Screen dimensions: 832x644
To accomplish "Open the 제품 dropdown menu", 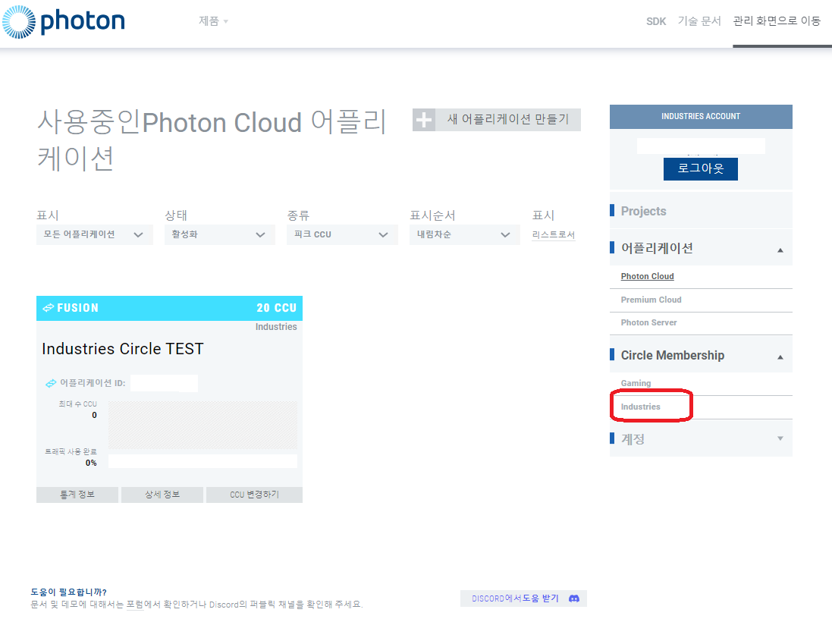I will coord(213,21).
